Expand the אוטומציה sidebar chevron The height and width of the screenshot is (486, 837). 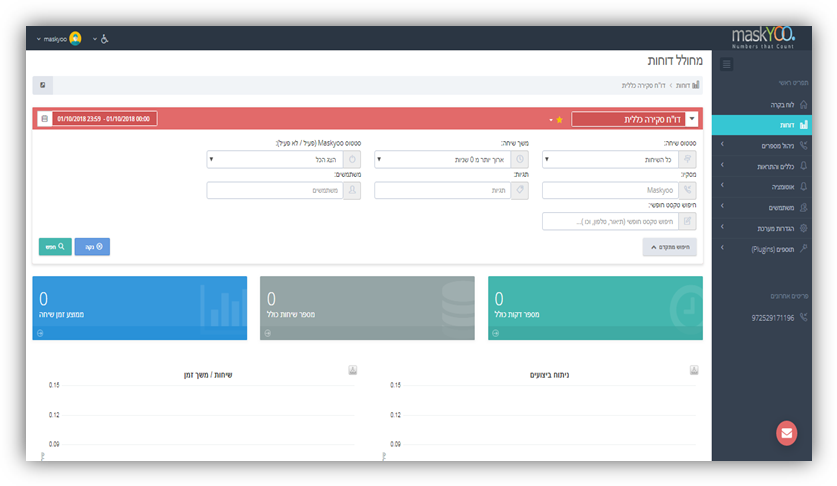point(722,185)
